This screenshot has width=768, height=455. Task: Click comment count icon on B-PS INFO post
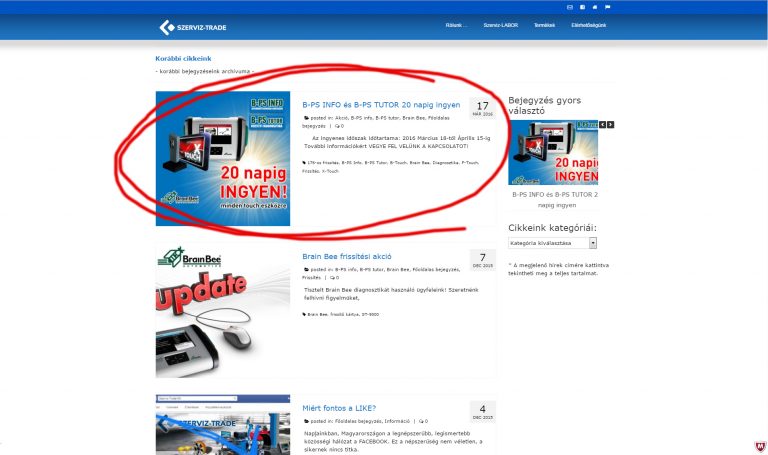(339, 126)
